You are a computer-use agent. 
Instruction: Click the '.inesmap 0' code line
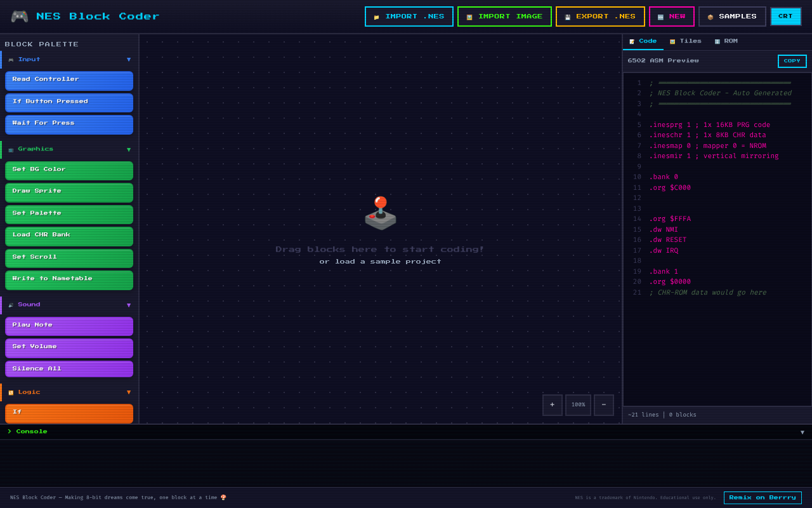tap(707, 146)
